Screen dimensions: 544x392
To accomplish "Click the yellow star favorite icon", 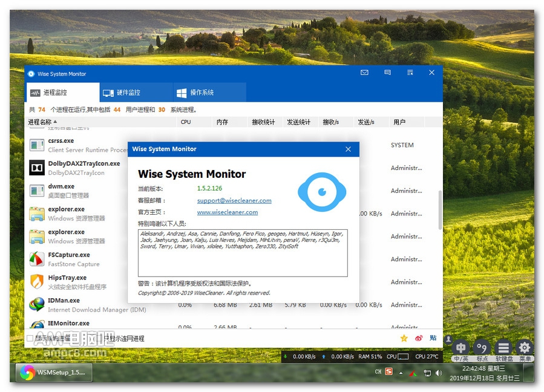I will 404,338.
